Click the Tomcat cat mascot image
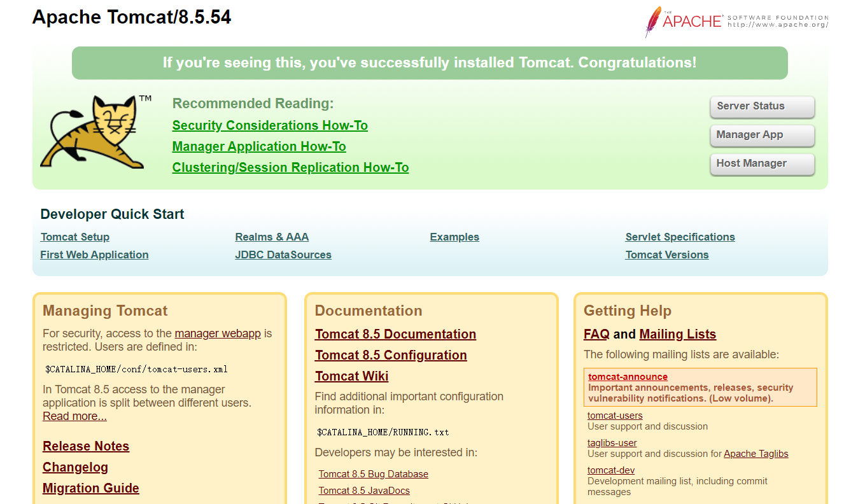Screen dimensions: 865x504 click(95, 132)
